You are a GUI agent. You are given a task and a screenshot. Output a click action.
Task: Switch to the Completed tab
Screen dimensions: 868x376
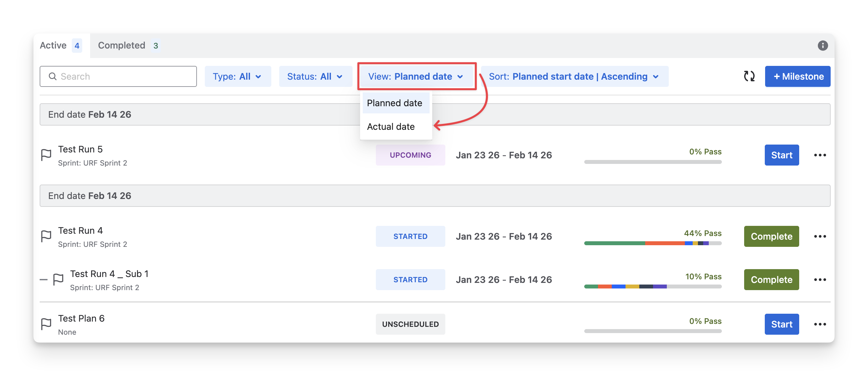pyautogui.click(x=128, y=46)
